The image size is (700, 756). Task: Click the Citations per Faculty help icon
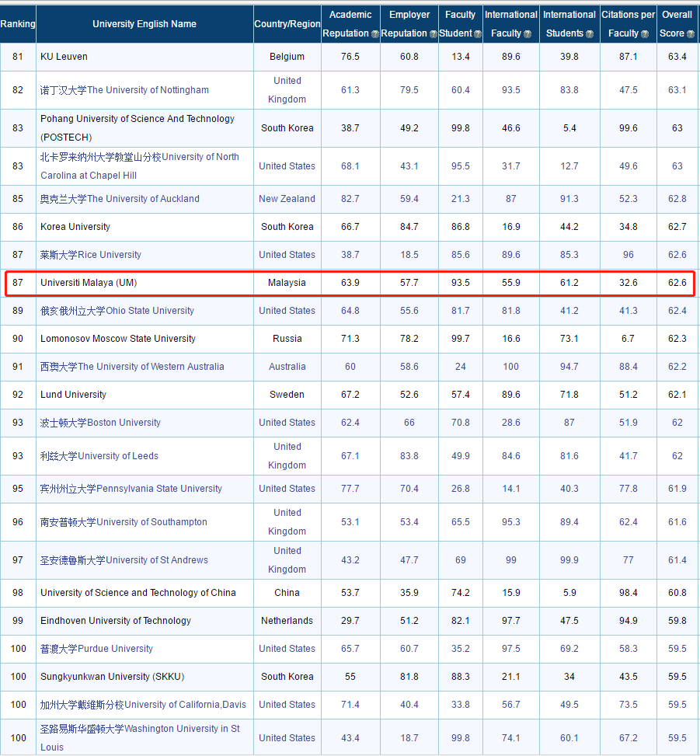[645, 34]
